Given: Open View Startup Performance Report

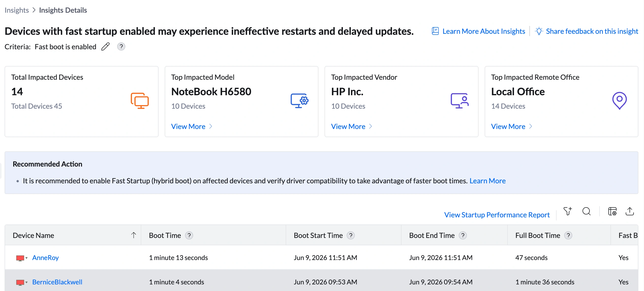Looking at the screenshot, I should point(497,215).
